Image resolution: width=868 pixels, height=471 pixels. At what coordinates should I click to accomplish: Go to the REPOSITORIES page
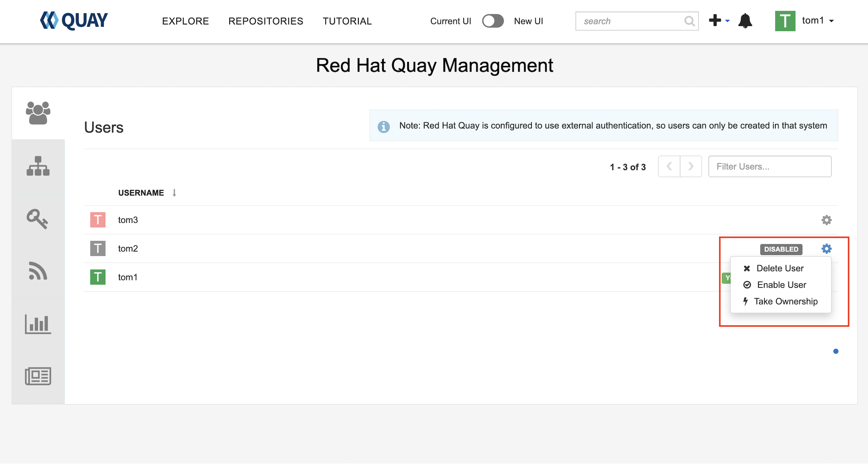pos(265,21)
